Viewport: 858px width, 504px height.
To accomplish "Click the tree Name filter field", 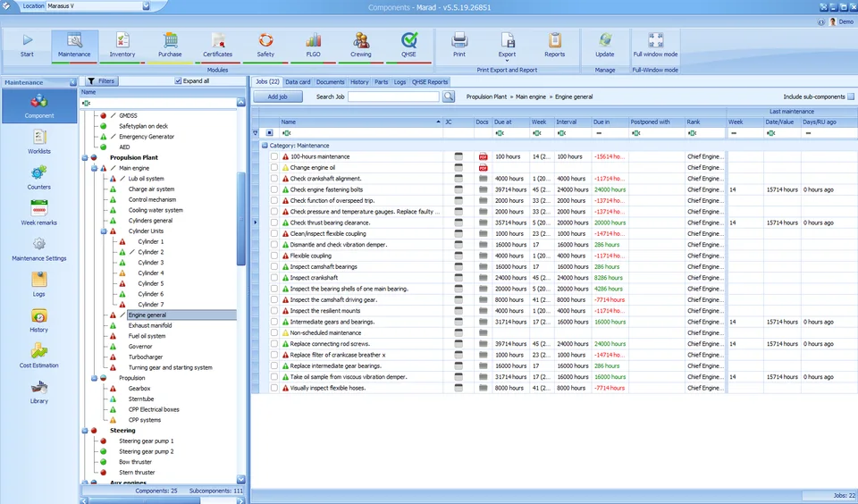I will point(159,103).
